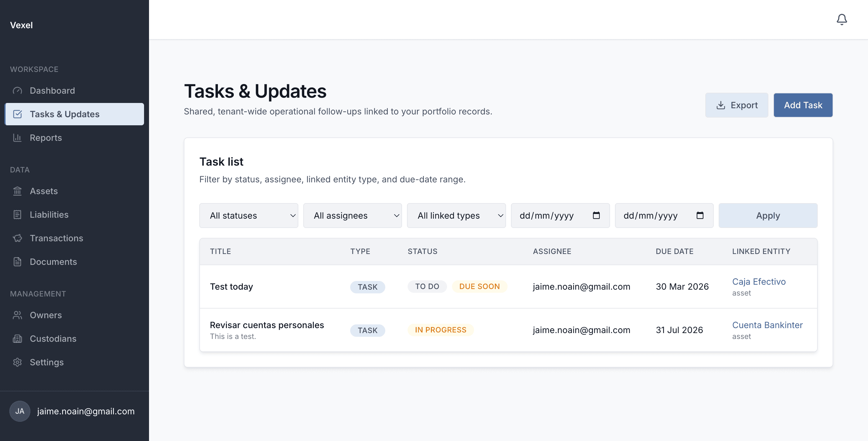
Task: Go to the Tasks & Updates menu entry
Action: (x=65, y=114)
